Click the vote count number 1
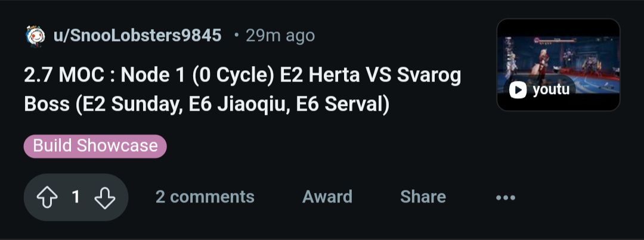644x240 pixels. tap(76, 197)
